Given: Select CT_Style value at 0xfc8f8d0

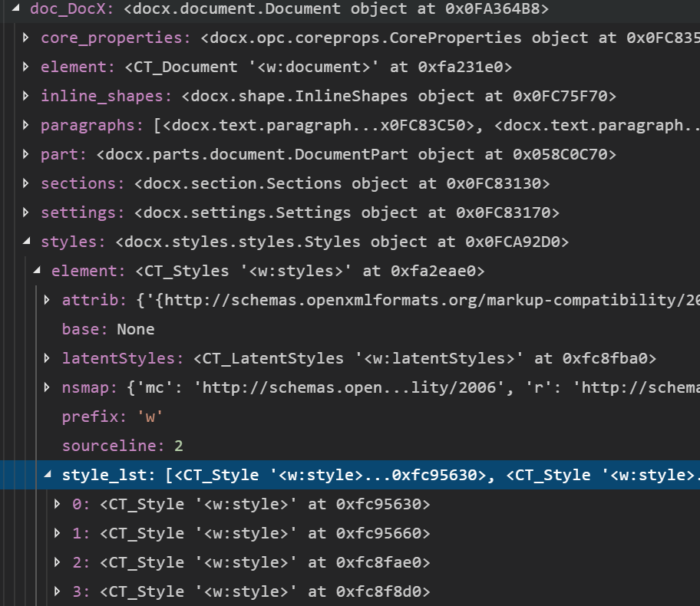Looking at the screenshot, I should pyautogui.click(x=265, y=591).
